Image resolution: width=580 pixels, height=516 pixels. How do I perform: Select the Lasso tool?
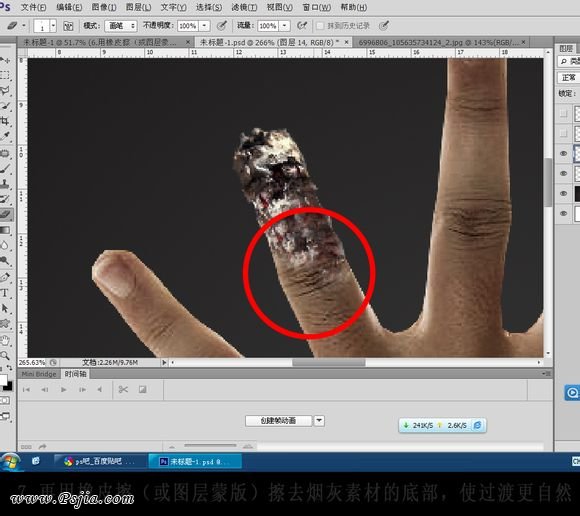pyautogui.click(x=5, y=90)
